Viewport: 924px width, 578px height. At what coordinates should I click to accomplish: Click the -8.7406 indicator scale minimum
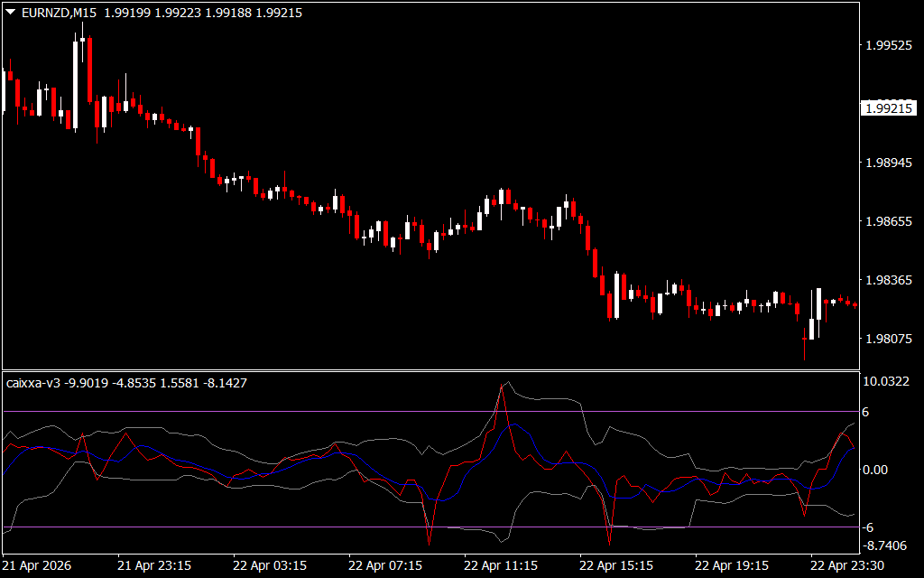coord(884,546)
